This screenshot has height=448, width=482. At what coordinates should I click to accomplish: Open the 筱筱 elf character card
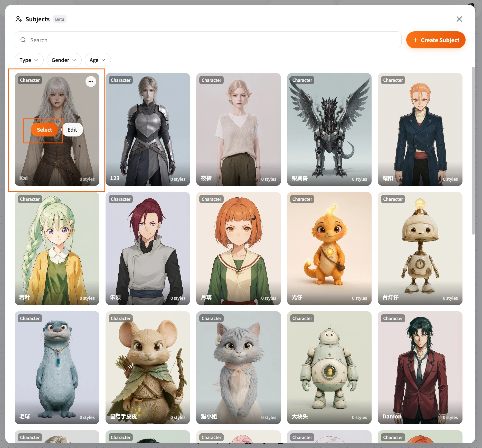238,129
